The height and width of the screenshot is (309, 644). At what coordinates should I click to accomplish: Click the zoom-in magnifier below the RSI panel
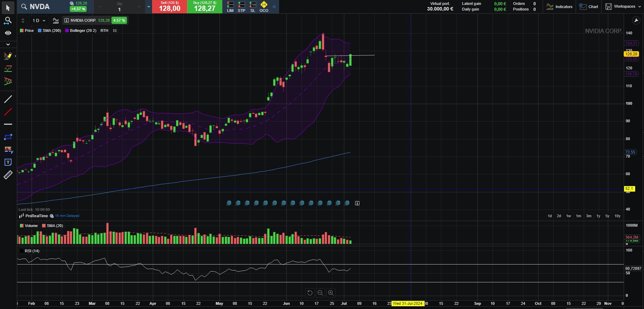point(331,293)
